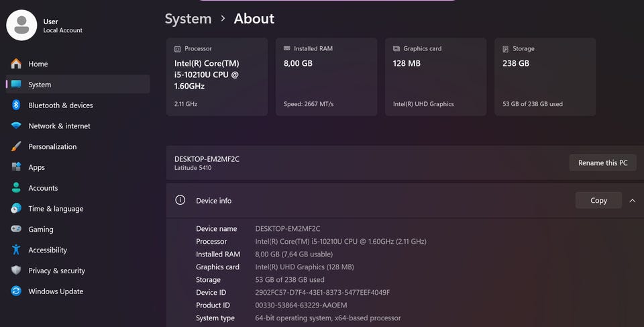This screenshot has height=327, width=644.
Task: Click the Windows Update arrows icon
Action: click(16, 291)
